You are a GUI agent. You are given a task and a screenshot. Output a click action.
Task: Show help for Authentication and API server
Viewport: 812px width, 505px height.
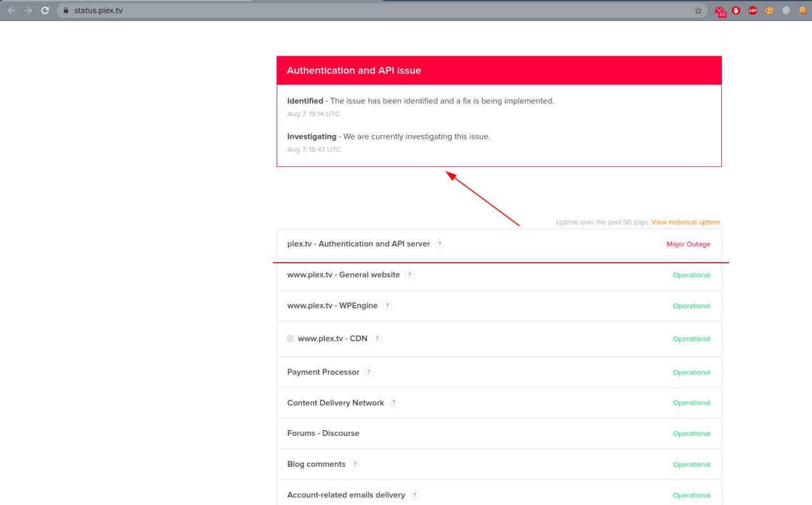pyautogui.click(x=440, y=244)
